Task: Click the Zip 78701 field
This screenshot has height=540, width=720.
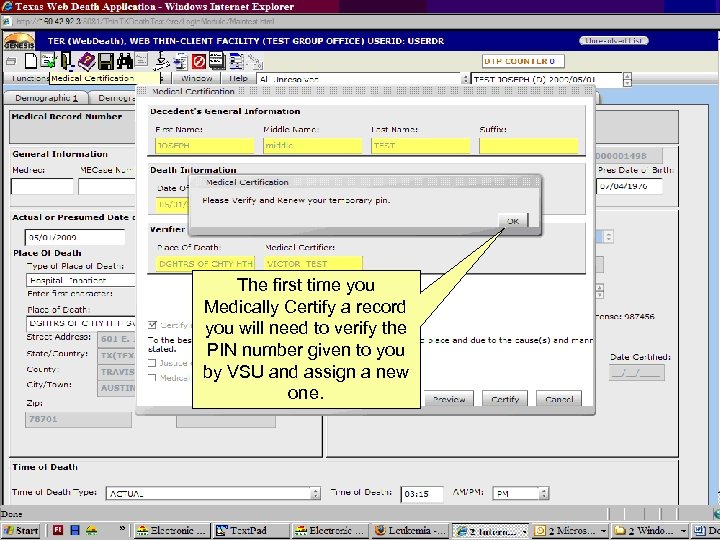Action: (78, 419)
